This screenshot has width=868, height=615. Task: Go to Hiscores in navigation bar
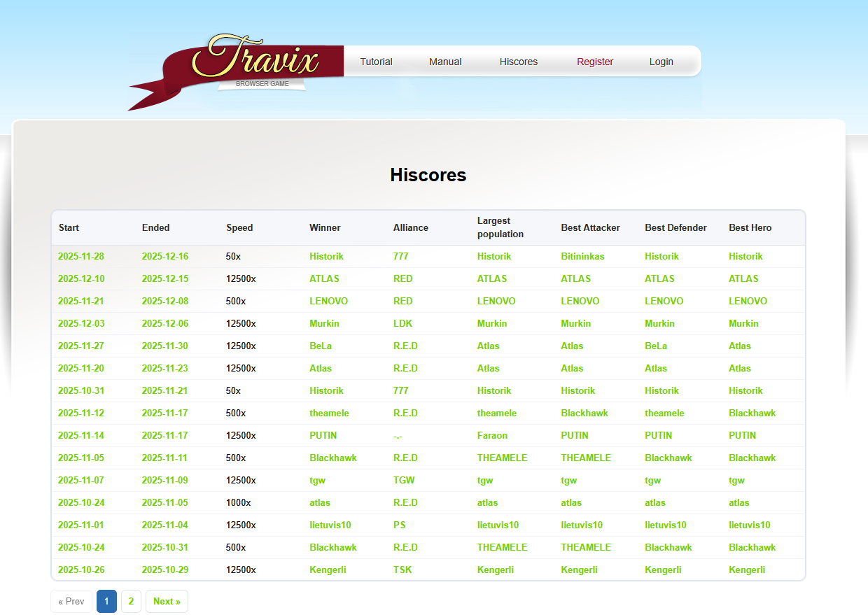(x=518, y=62)
